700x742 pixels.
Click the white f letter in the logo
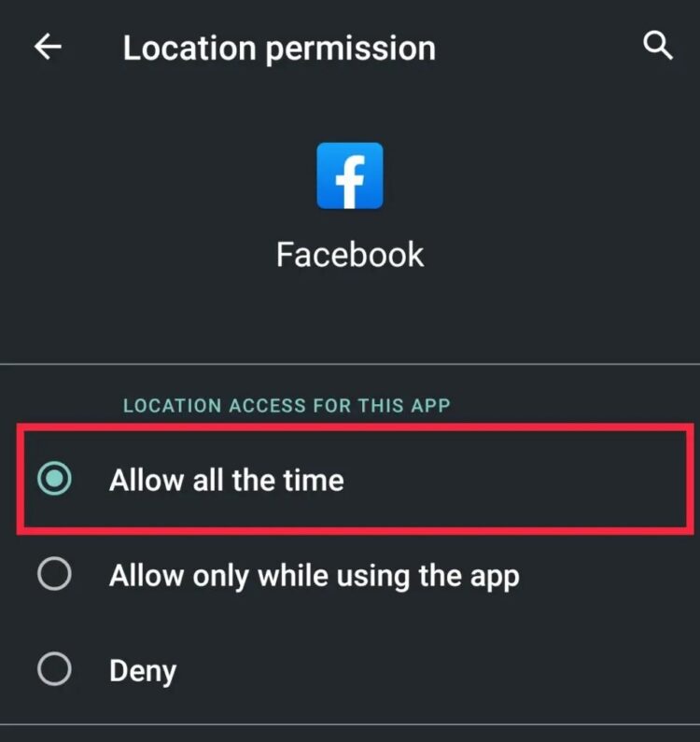click(350, 182)
